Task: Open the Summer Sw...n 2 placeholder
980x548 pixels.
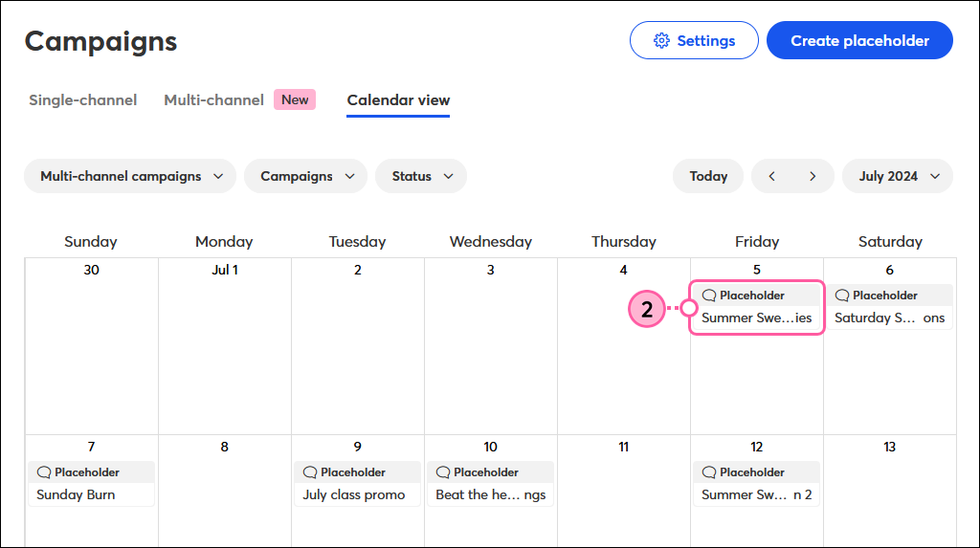Action: 756,484
